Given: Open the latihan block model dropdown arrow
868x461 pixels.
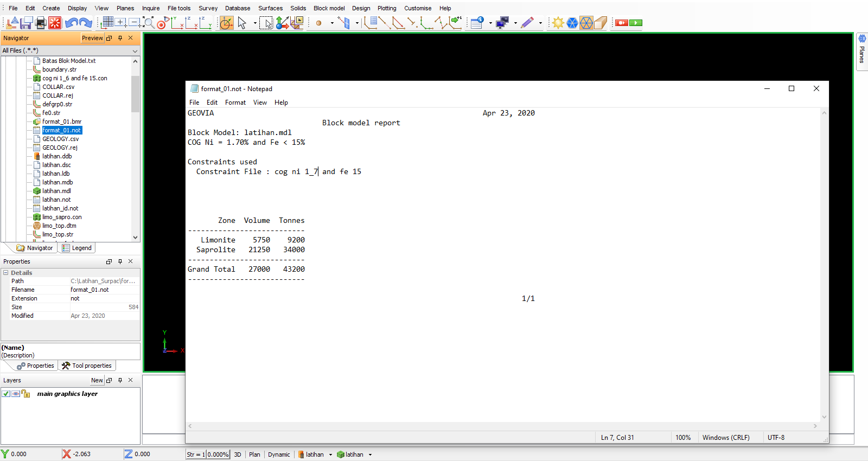Looking at the screenshot, I should point(371,455).
